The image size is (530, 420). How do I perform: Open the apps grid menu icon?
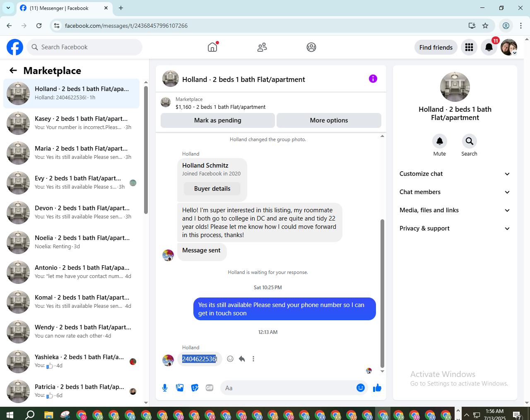(x=469, y=47)
